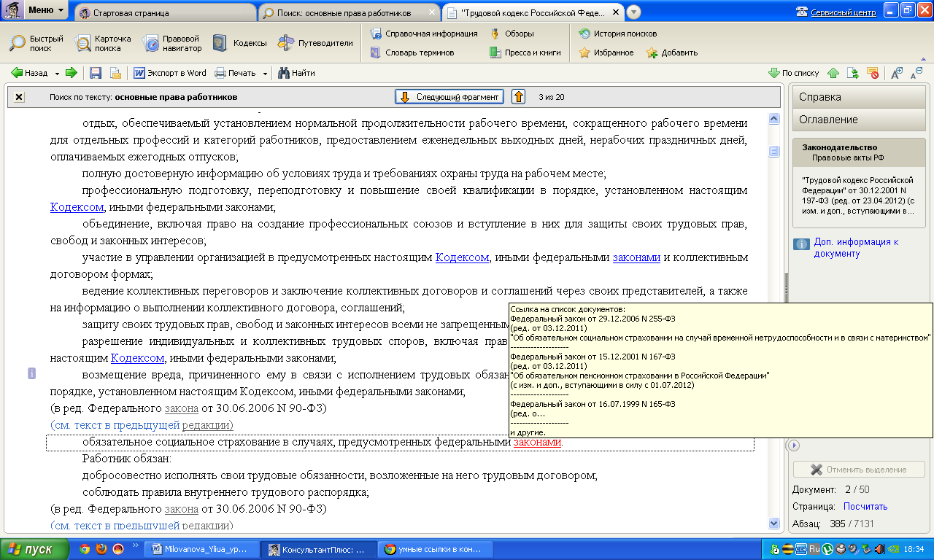Image resolution: width=934 pixels, height=560 pixels.
Task: Click Добавить to add to favorites
Action: [672, 52]
